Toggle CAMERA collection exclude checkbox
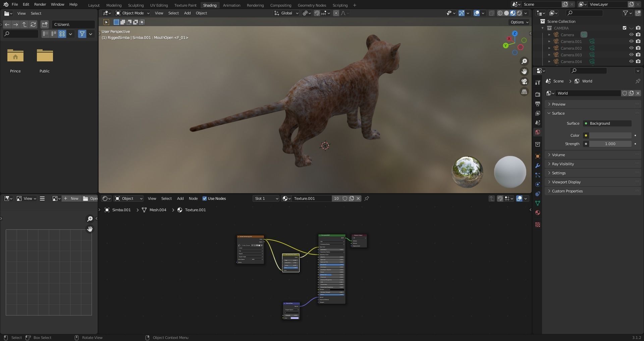 624,28
